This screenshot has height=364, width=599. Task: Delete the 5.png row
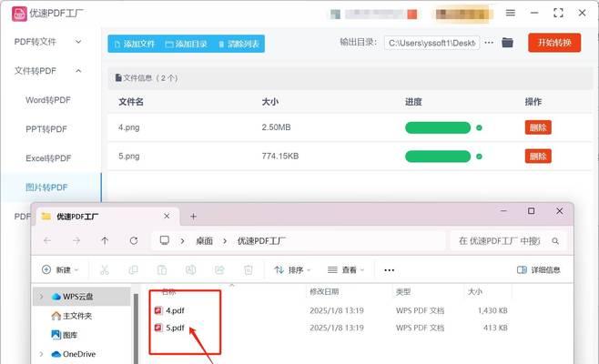pyautogui.click(x=538, y=156)
